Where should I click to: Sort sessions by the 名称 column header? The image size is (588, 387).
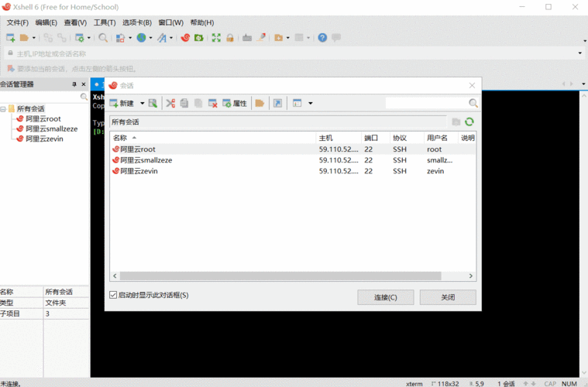tap(212, 138)
